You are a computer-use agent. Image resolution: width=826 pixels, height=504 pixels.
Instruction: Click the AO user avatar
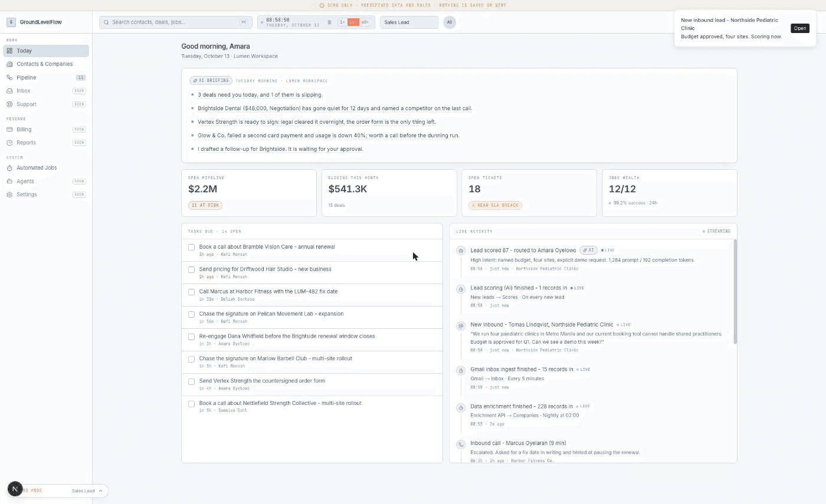450,22
